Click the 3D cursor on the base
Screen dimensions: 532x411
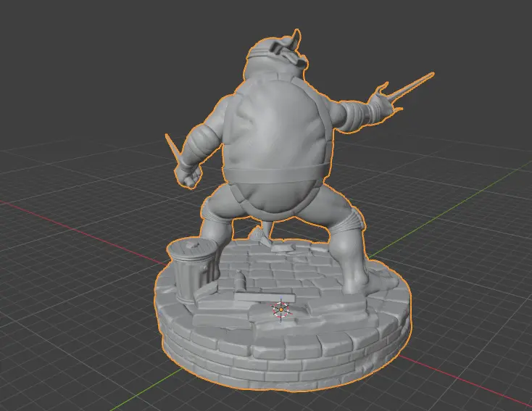point(281,310)
